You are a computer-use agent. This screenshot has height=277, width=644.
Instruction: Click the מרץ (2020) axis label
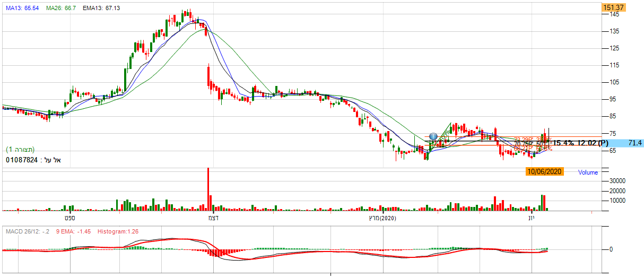(x=382, y=218)
